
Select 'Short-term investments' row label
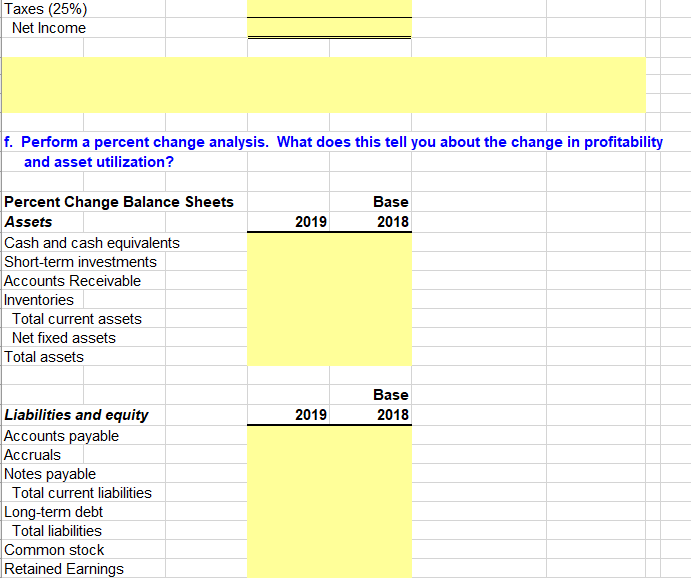pyautogui.click(x=80, y=262)
